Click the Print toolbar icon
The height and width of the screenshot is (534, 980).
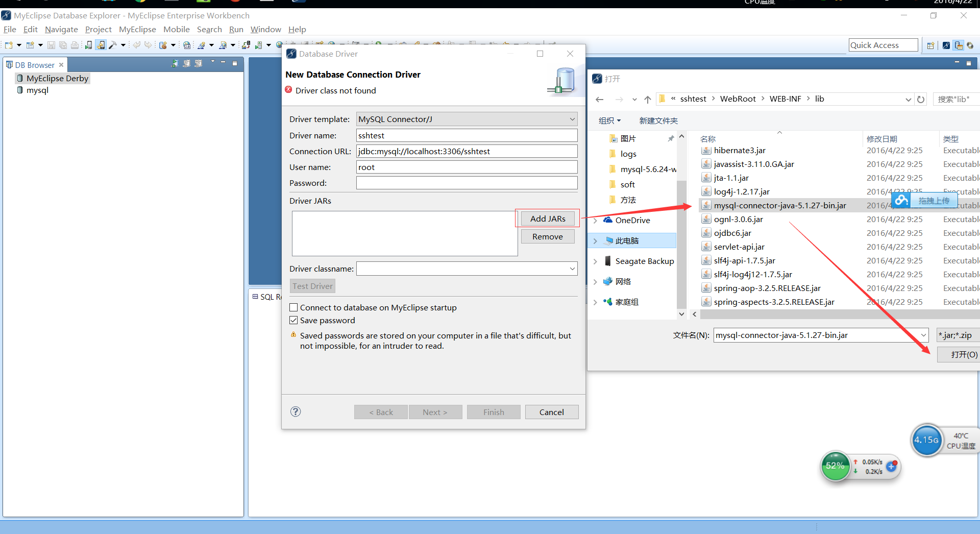(75, 45)
